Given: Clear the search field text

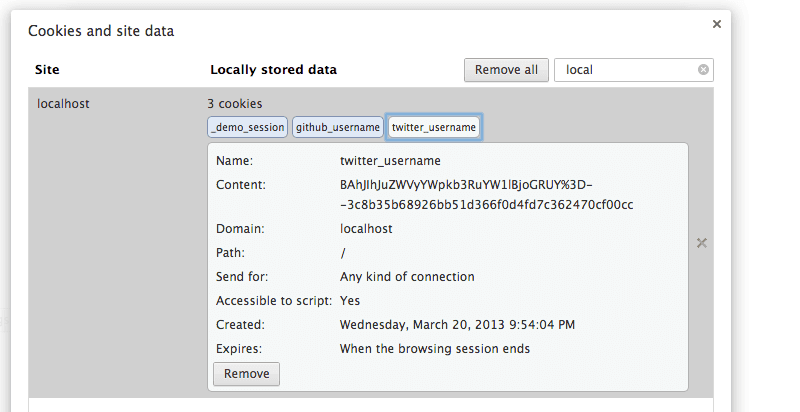Looking at the screenshot, I should pos(703,70).
